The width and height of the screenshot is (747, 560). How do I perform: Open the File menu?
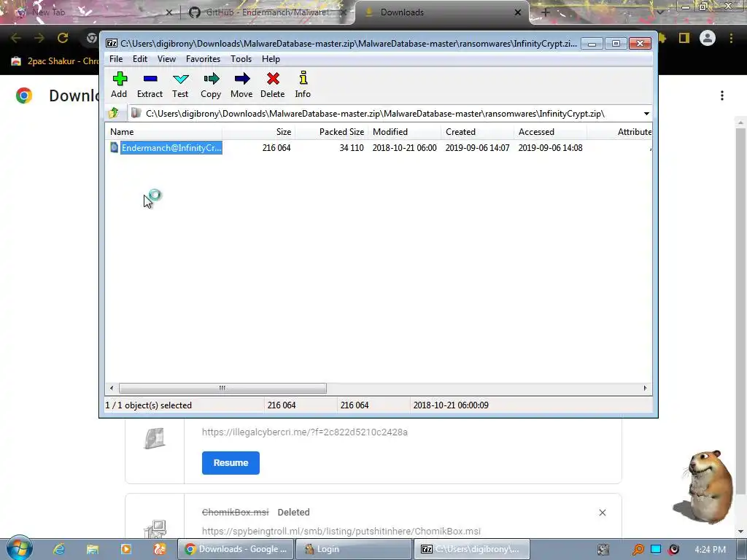point(116,59)
